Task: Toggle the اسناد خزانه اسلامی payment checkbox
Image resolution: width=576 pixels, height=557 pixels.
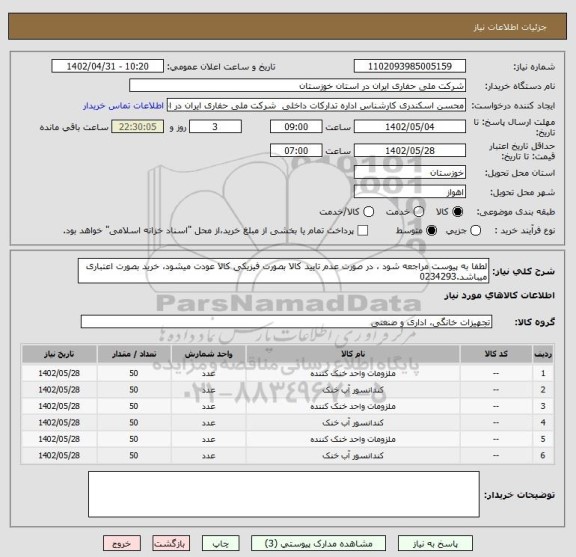Action: click(363, 231)
